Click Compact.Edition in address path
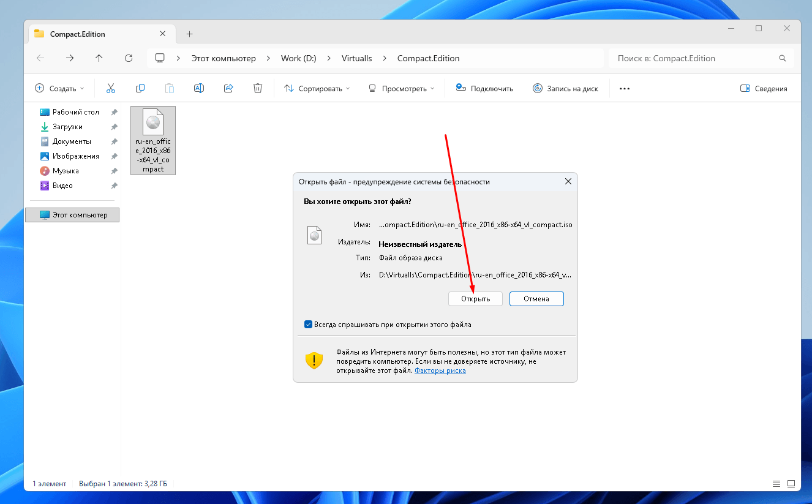The width and height of the screenshot is (812, 504). (x=428, y=58)
